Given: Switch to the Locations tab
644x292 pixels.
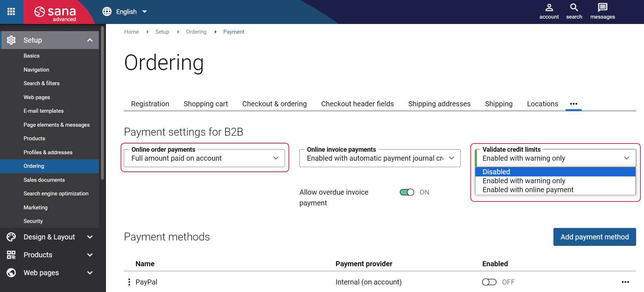Looking at the screenshot, I should tap(542, 104).
